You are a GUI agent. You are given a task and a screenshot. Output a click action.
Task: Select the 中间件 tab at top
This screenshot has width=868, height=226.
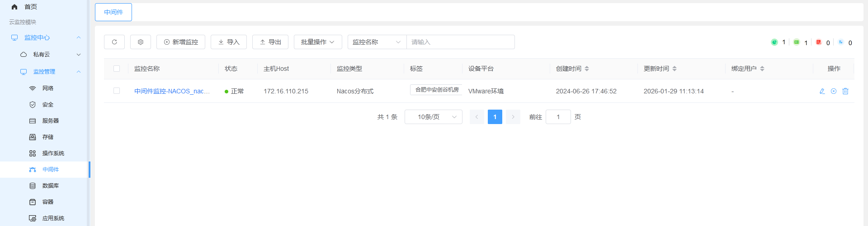pos(113,12)
